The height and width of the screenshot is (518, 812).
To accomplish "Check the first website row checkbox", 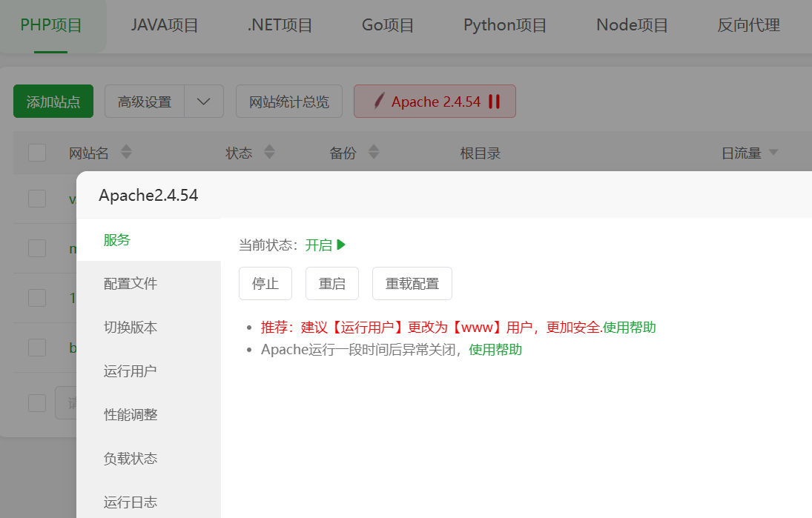I will click(x=36, y=198).
